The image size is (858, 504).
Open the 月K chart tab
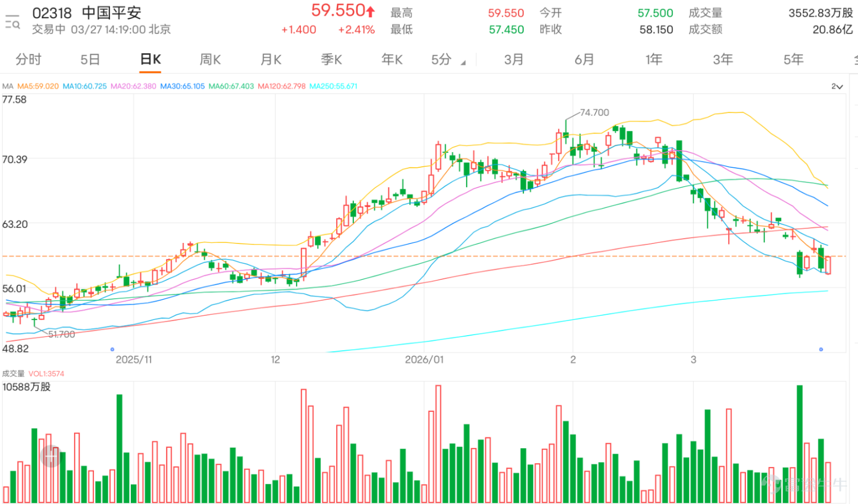coord(271,60)
